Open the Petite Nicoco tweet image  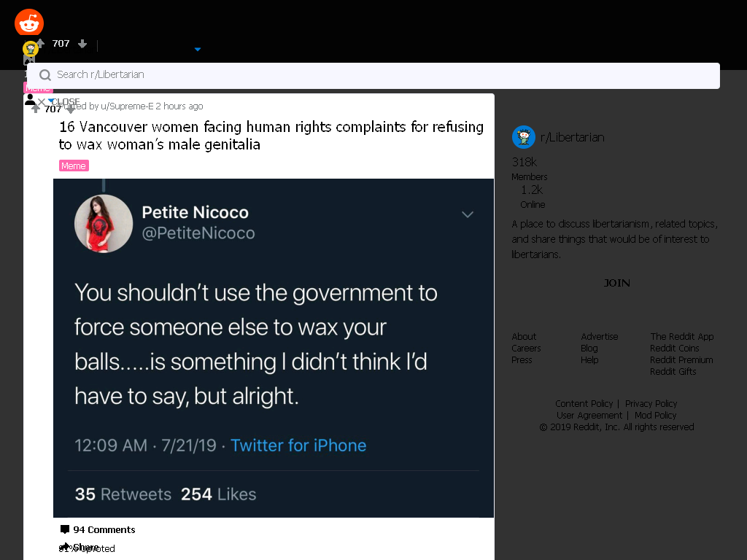(x=274, y=348)
